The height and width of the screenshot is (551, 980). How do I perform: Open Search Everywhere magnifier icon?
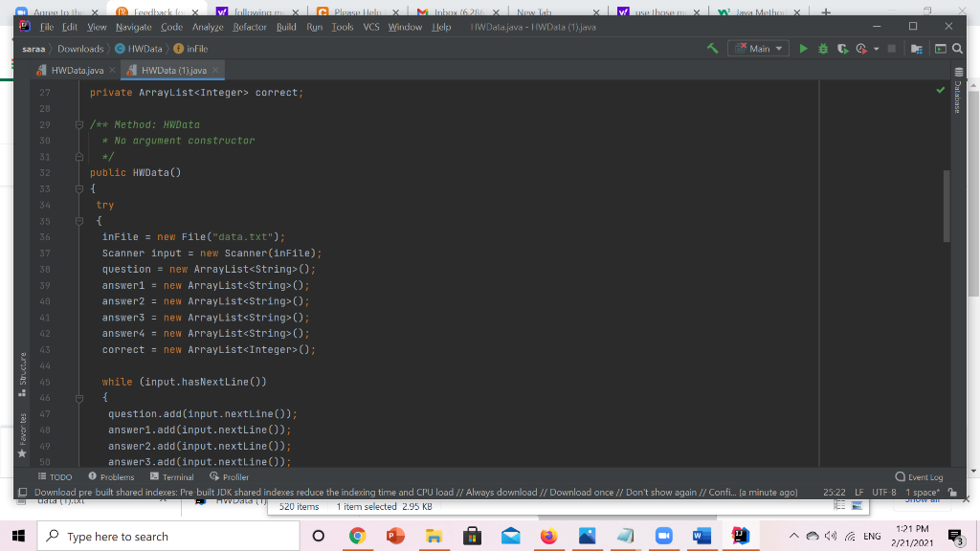pyautogui.click(x=957, y=49)
